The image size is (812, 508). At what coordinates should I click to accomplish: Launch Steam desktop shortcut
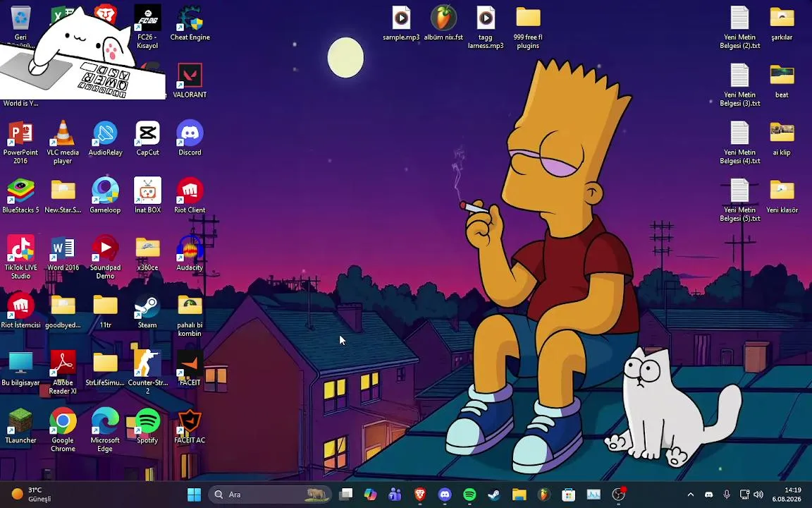pyautogui.click(x=147, y=311)
